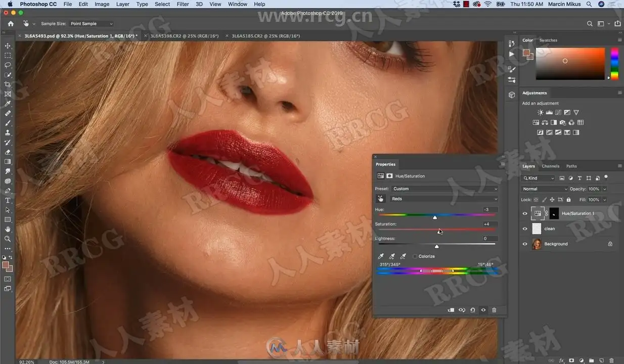Reset adjustment to defaults in Properties
The image size is (624, 364).
pyautogui.click(x=472, y=310)
